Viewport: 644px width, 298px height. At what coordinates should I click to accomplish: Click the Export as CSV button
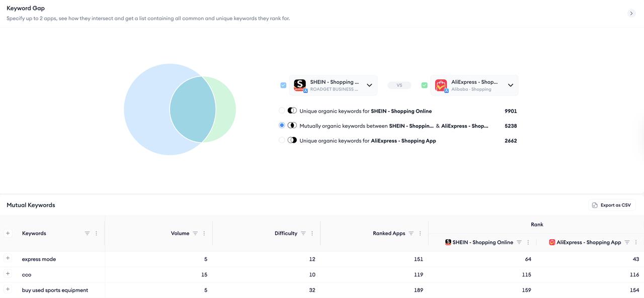(612, 205)
